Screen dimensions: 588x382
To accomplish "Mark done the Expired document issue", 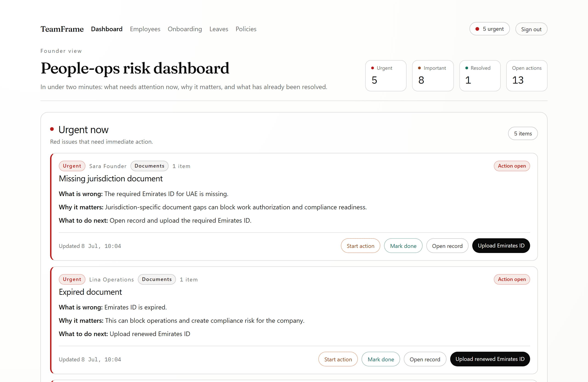I will pyautogui.click(x=381, y=359).
